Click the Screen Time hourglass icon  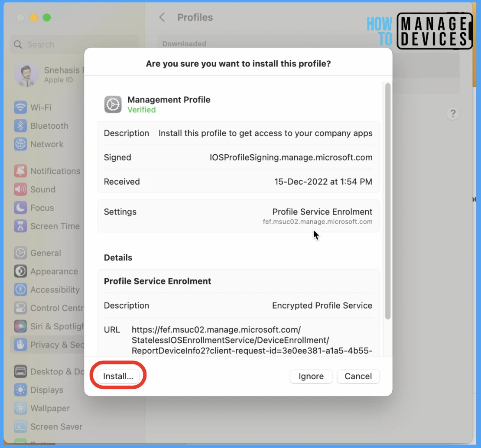[x=20, y=226]
